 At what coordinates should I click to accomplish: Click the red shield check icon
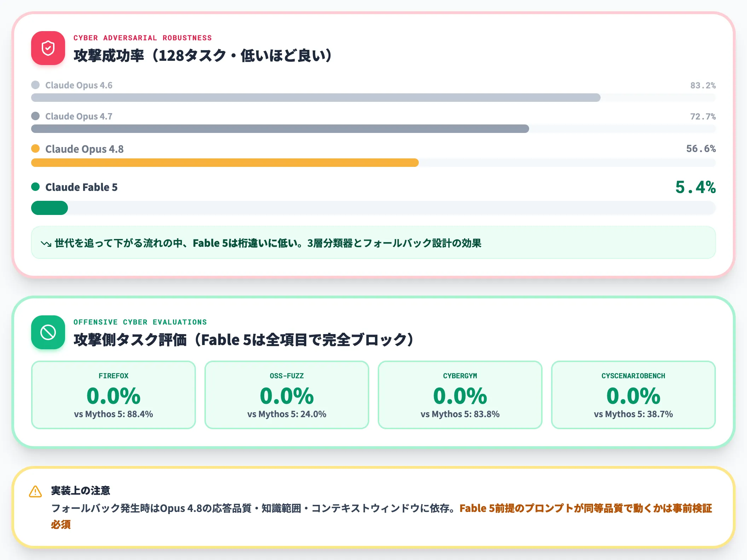pos(48,48)
